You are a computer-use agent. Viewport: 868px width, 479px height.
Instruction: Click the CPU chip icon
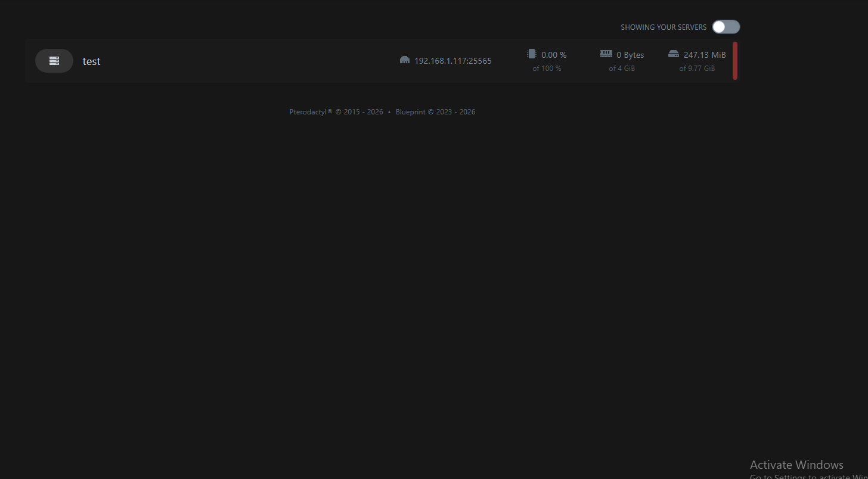(x=532, y=54)
